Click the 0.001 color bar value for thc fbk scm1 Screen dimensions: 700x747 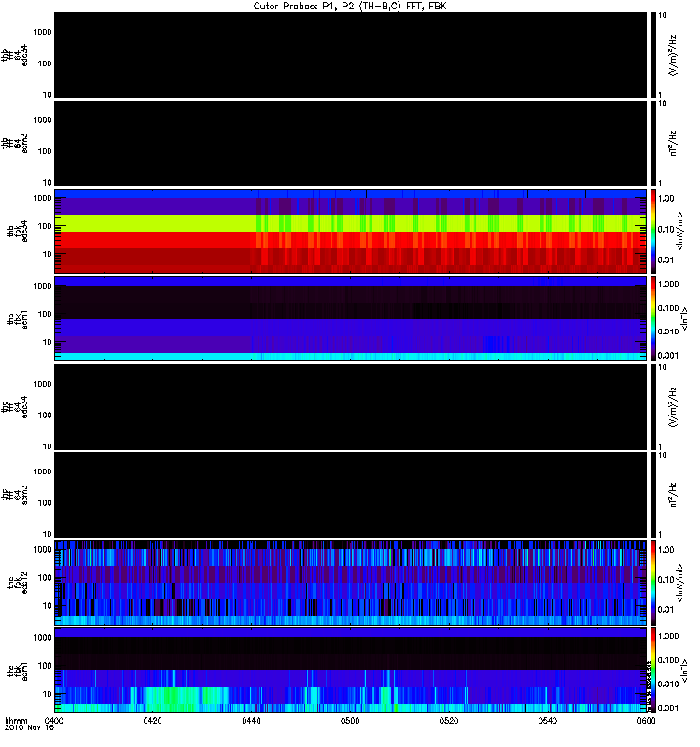point(668,708)
